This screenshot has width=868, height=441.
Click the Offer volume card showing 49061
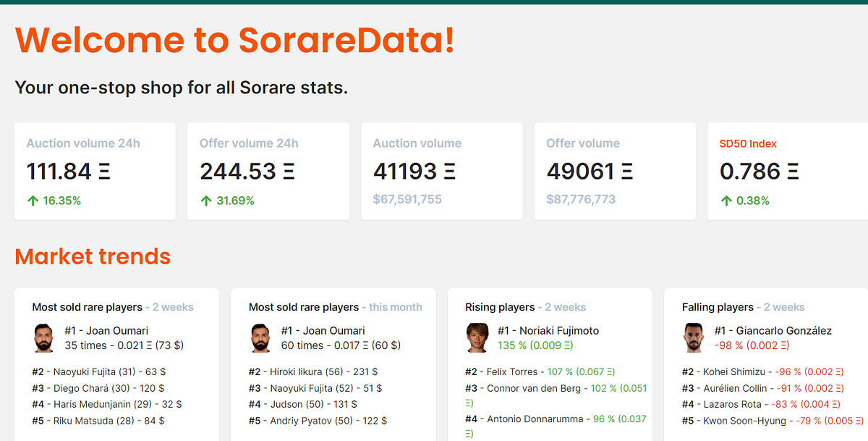click(x=615, y=171)
